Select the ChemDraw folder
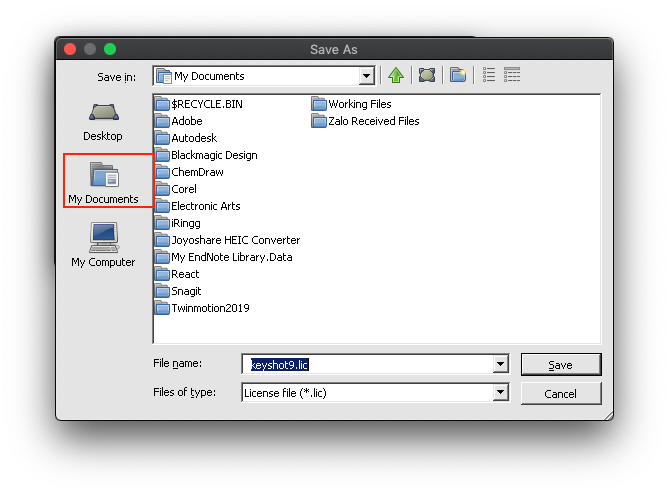This screenshot has height=494, width=669. 197,172
